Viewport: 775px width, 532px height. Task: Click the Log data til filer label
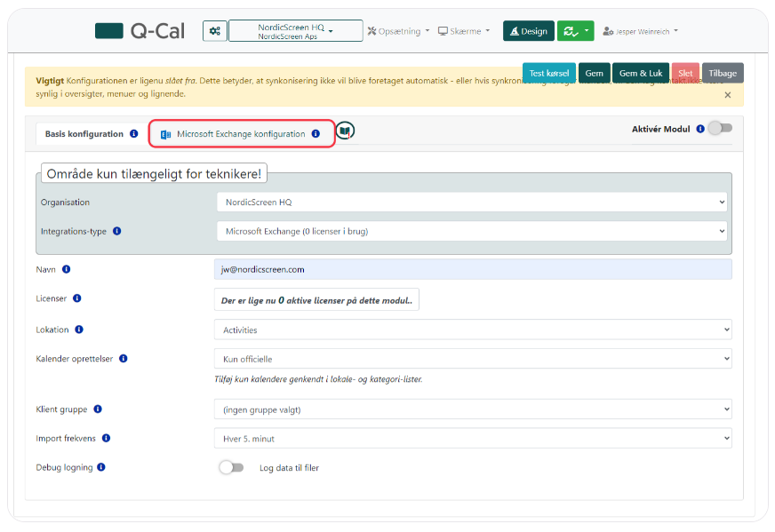(289, 468)
